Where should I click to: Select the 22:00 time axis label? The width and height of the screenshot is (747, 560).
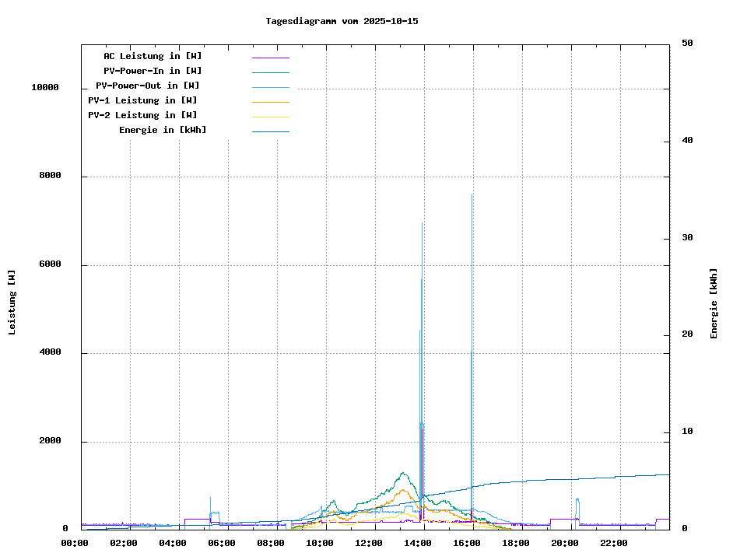(614, 543)
